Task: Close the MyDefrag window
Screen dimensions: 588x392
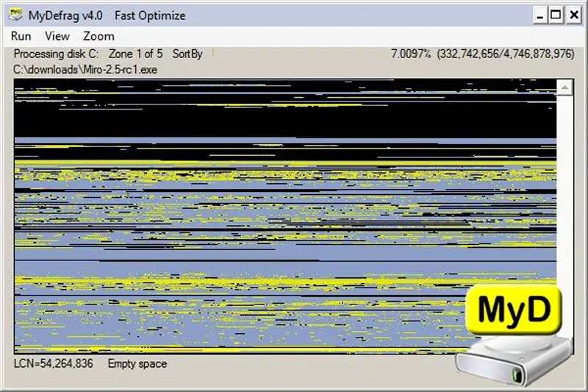Action: coord(574,15)
